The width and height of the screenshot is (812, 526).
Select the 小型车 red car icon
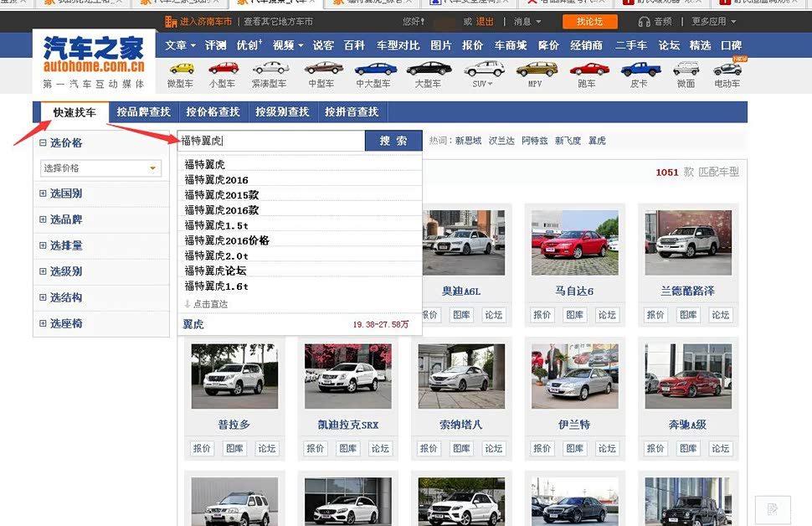[224, 69]
